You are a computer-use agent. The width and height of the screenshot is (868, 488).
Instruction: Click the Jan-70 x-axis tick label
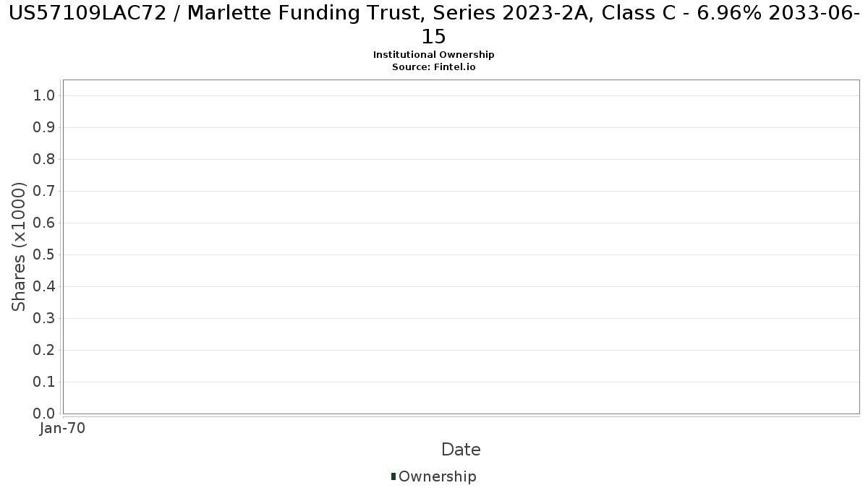63,428
